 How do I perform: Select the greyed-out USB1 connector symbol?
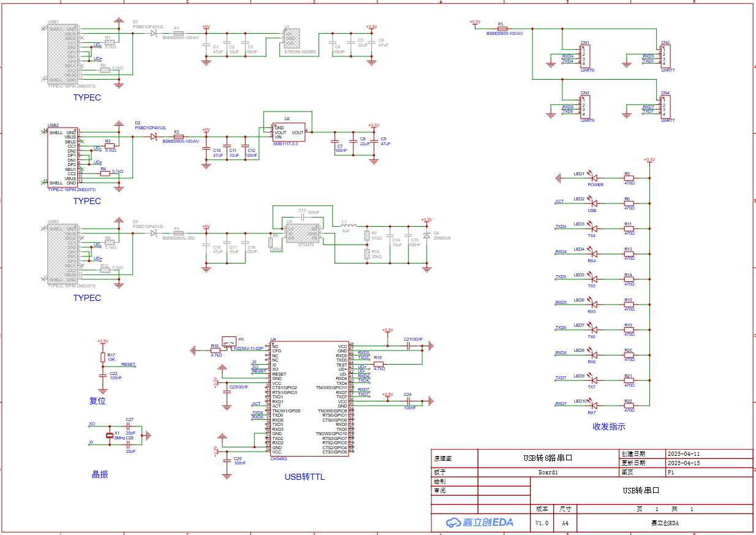click(x=62, y=54)
